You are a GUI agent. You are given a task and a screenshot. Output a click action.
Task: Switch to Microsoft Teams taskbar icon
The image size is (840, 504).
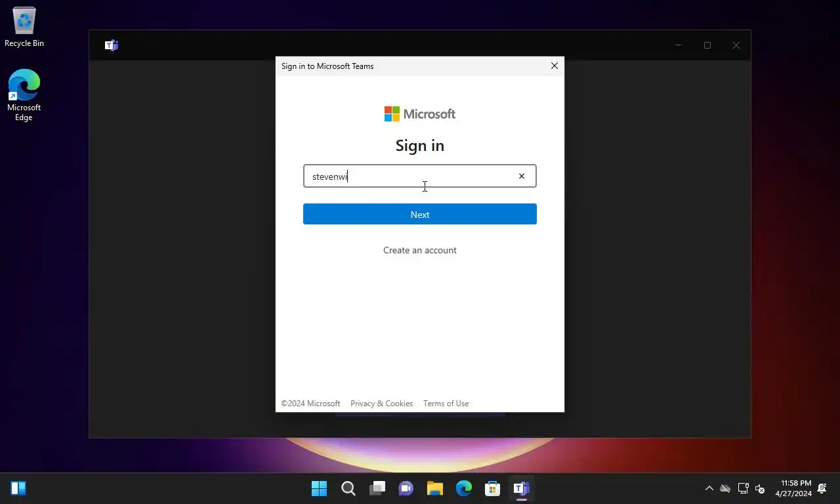pos(522,488)
